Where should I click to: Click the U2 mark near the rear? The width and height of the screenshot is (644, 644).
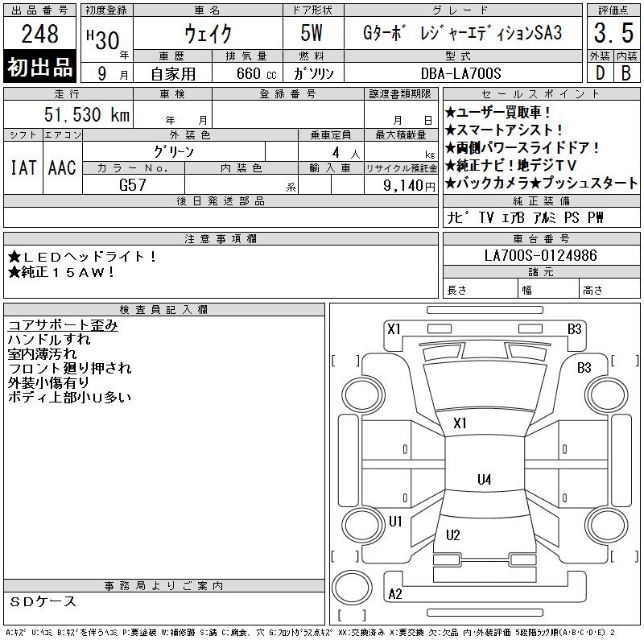click(453, 535)
